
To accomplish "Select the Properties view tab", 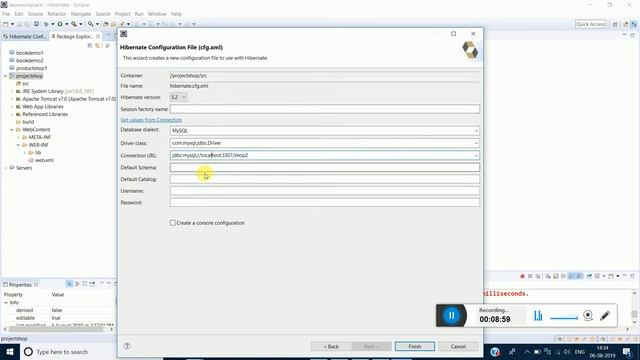I will (20, 284).
